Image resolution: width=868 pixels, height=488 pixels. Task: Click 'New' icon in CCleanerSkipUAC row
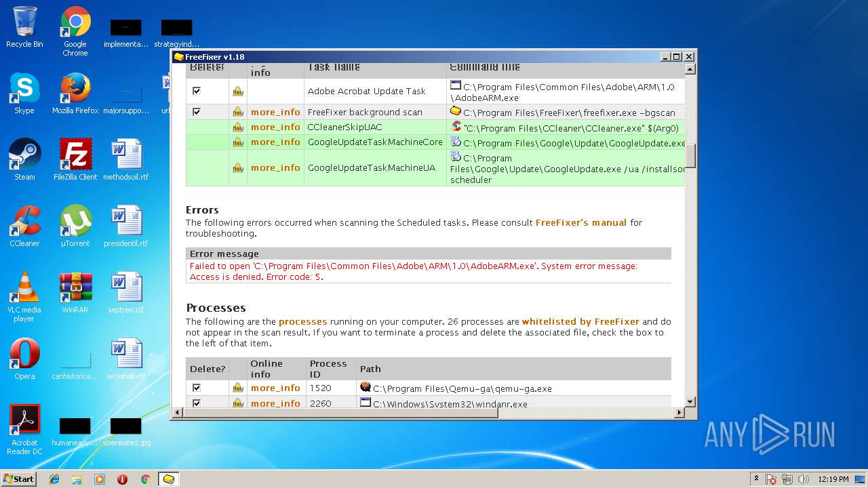pyautogui.click(x=238, y=127)
